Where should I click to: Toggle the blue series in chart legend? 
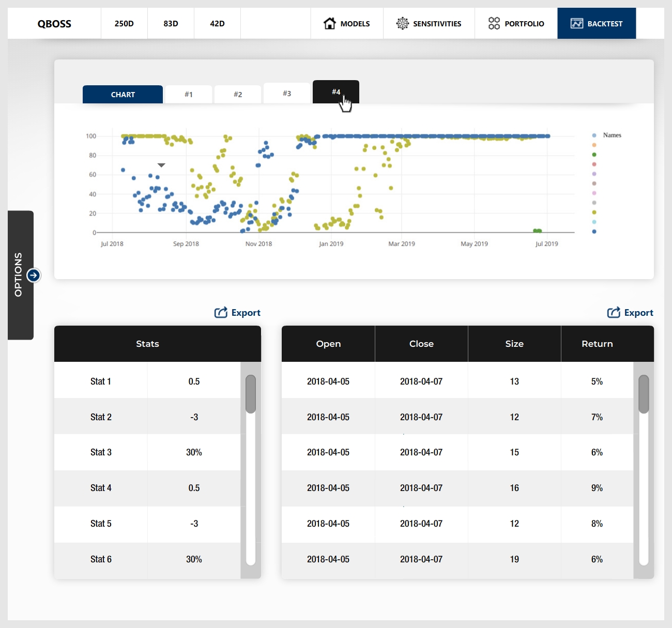point(594,232)
